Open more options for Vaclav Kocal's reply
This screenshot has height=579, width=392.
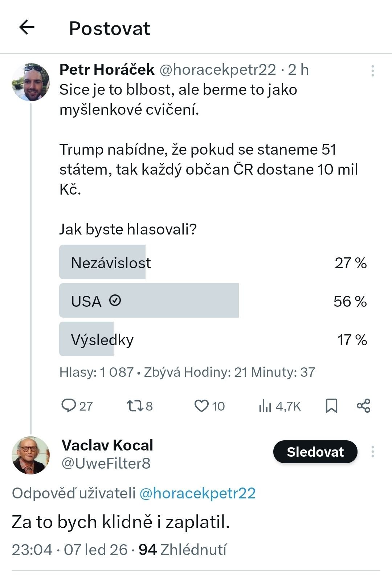[372, 452]
